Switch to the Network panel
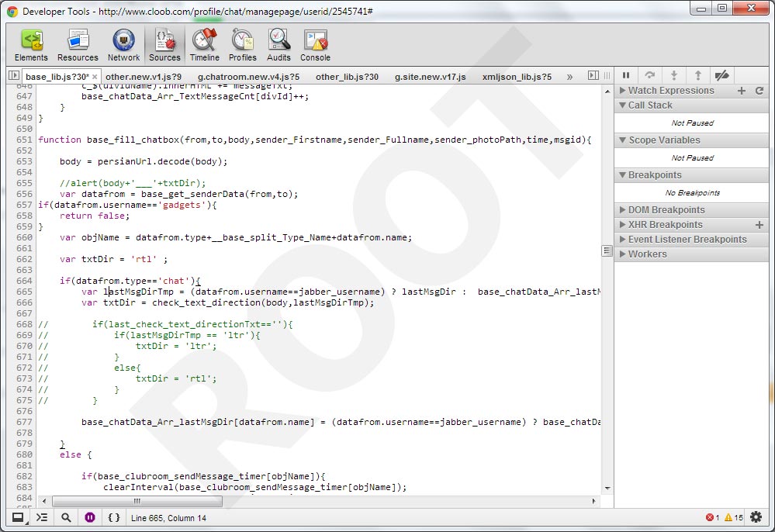 click(123, 46)
